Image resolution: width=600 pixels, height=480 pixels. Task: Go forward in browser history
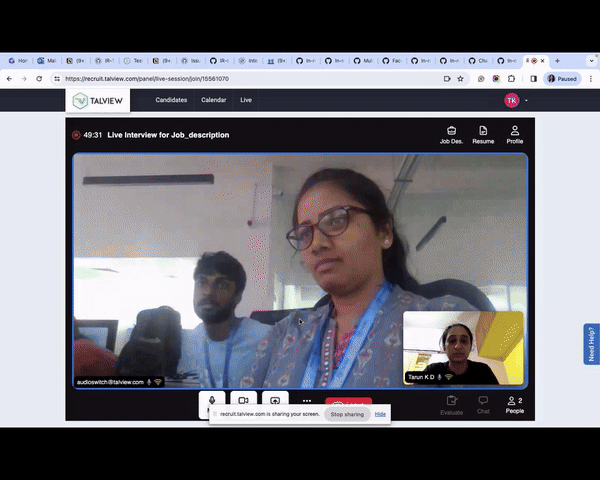(24, 78)
